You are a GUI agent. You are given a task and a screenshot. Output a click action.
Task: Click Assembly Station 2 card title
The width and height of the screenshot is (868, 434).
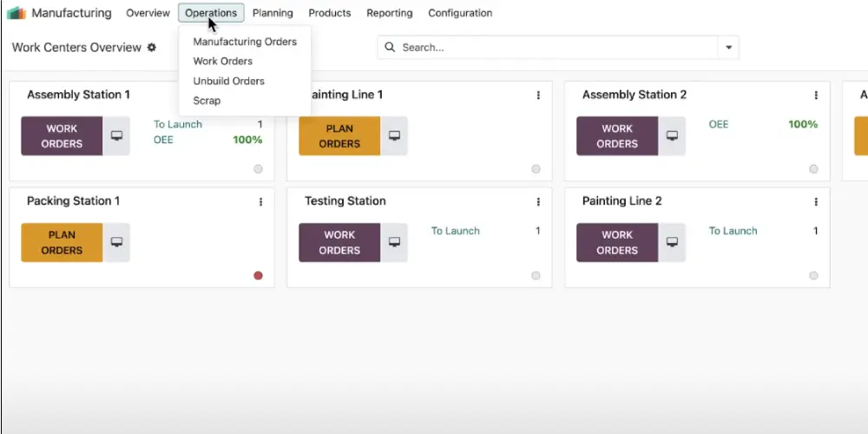635,95
